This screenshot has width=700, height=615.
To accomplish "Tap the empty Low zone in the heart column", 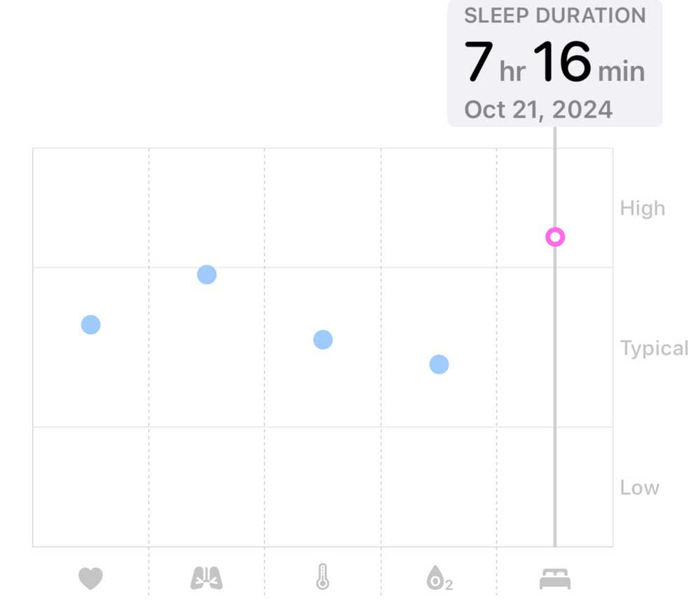I will pyautogui.click(x=91, y=486).
